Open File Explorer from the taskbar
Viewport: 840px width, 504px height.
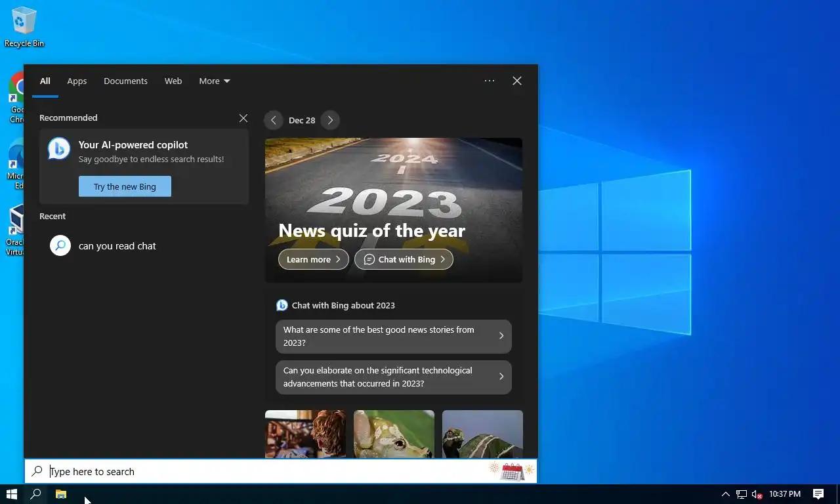coord(61,494)
